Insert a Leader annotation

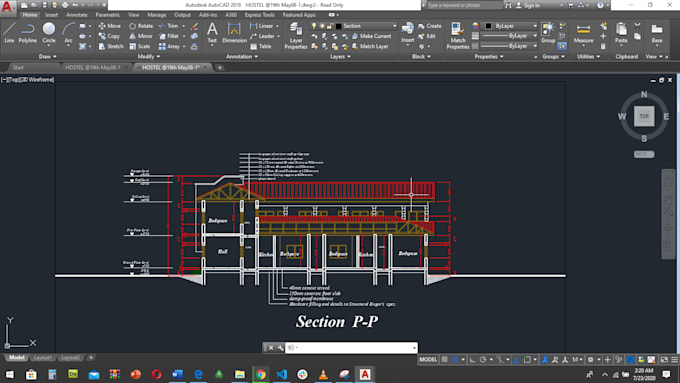(x=262, y=36)
